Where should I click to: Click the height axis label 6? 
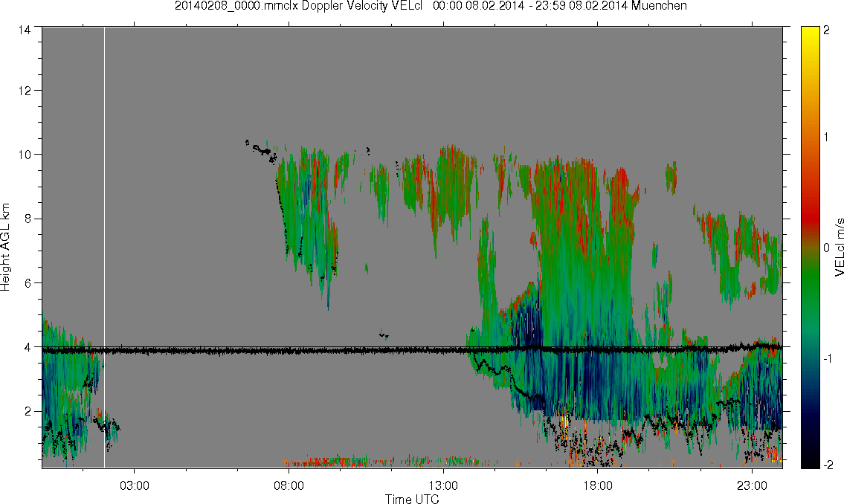coord(27,283)
